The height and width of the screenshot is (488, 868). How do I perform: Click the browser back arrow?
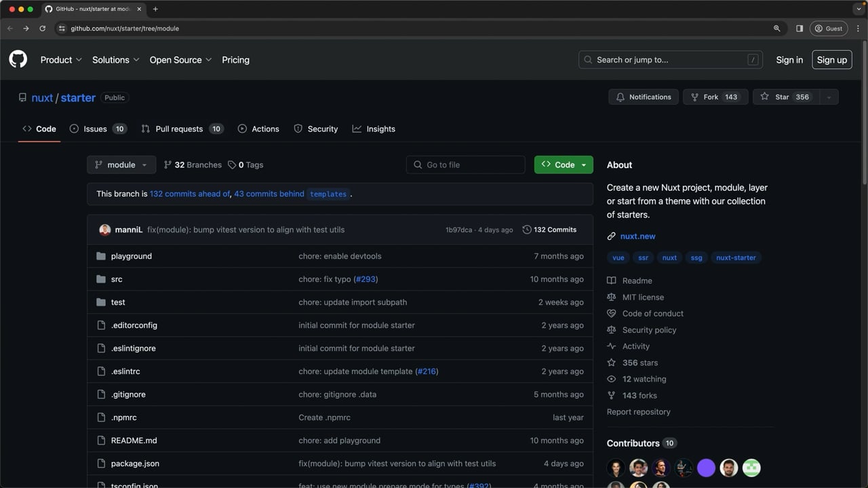pyautogui.click(x=10, y=28)
